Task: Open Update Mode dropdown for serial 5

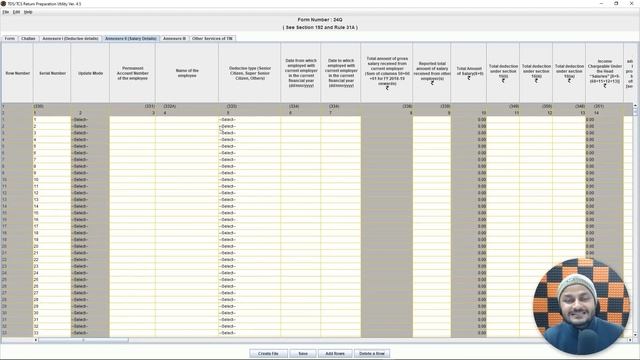Action: [90, 146]
